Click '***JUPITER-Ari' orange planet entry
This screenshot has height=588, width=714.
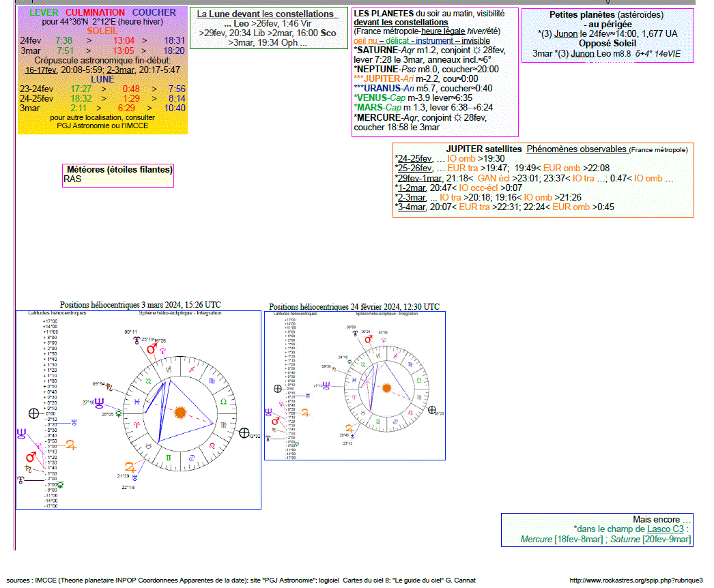coord(384,78)
